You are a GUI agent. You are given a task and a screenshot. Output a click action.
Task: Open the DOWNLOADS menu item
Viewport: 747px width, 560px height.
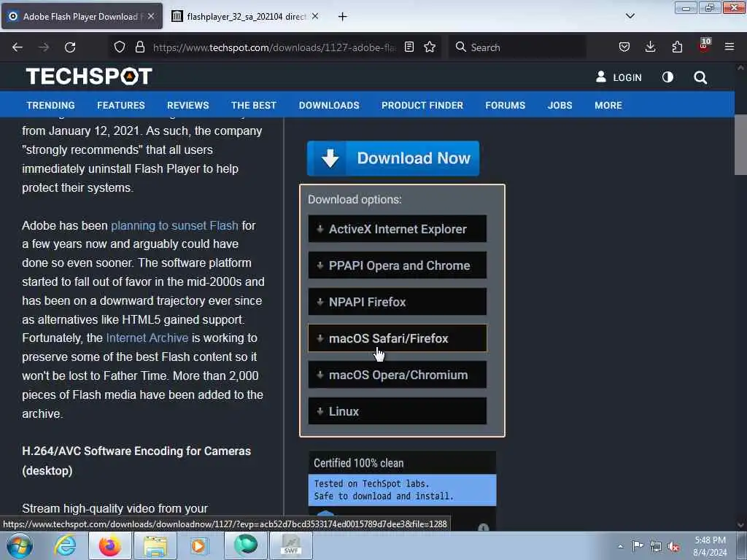pyautogui.click(x=329, y=105)
